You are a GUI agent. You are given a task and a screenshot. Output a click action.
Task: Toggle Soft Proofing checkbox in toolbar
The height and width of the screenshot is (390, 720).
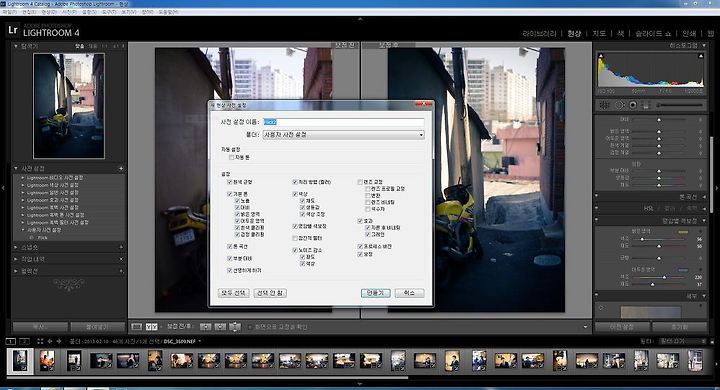pyautogui.click(x=250, y=327)
